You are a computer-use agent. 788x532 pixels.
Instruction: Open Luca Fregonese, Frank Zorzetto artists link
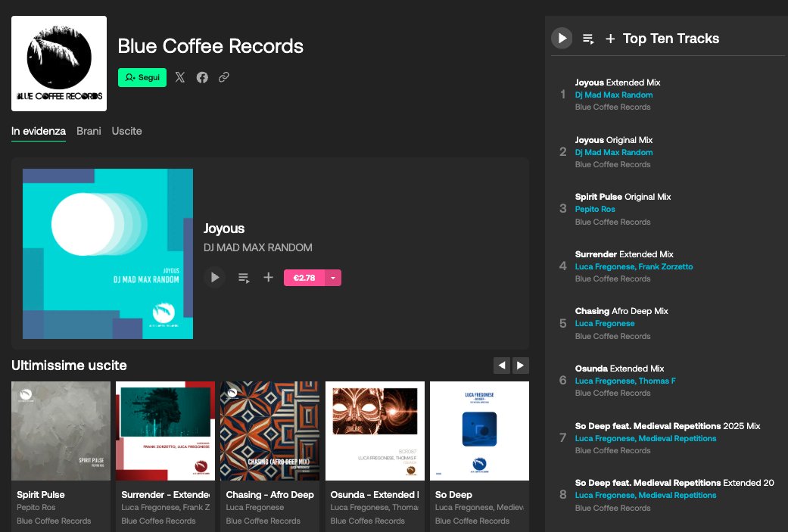point(634,266)
